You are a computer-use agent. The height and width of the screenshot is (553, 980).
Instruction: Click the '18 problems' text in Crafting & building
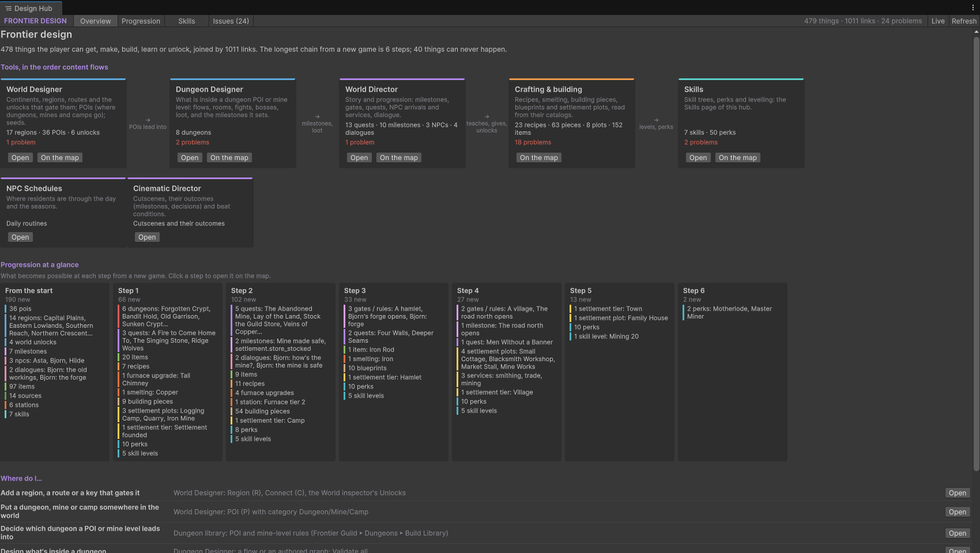point(533,142)
